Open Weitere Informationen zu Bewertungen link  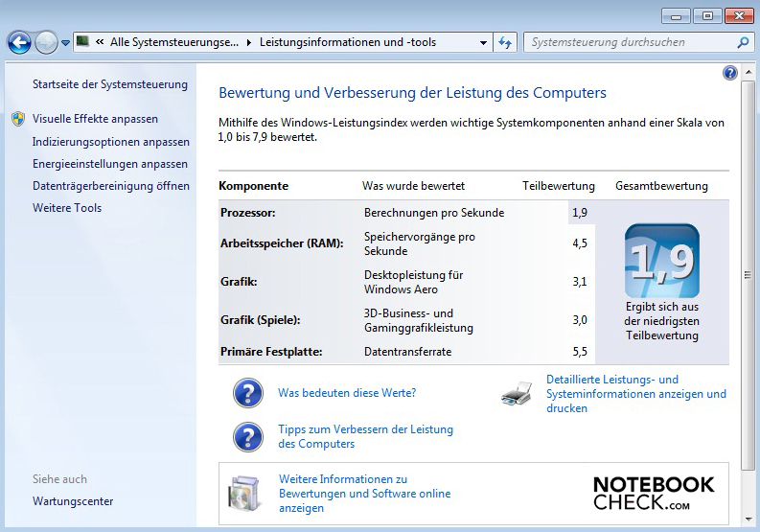[x=364, y=494]
